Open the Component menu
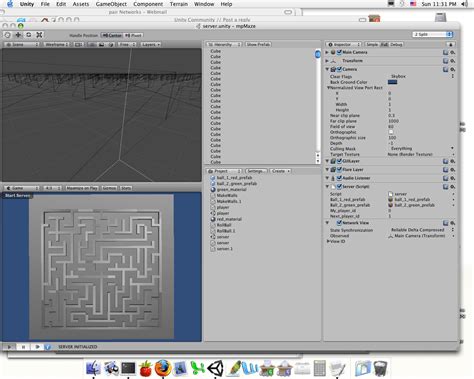Viewport: 474px width, 379px height. pyautogui.click(x=148, y=4)
